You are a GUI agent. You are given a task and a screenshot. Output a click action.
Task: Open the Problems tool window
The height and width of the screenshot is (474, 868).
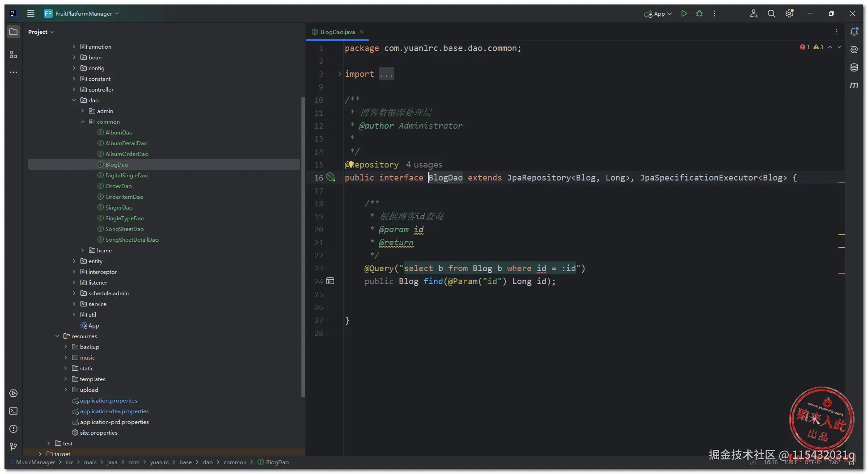pyautogui.click(x=13, y=429)
